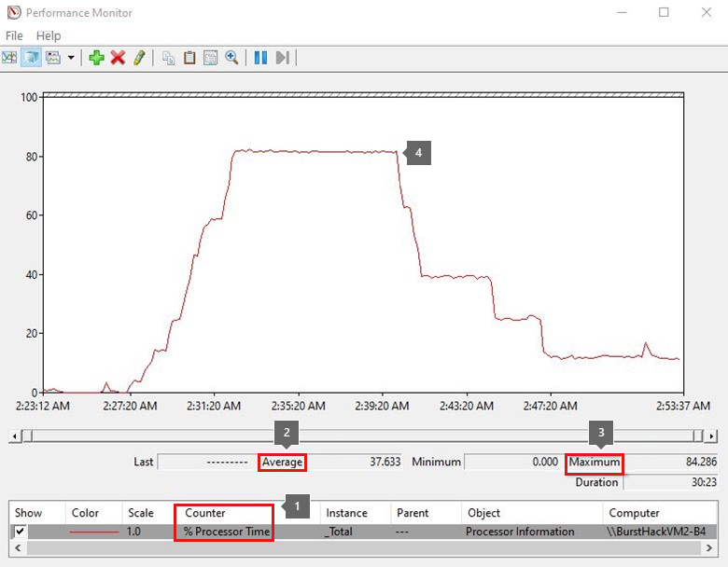Image resolution: width=728 pixels, height=567 pixels.
Task: Click the Instance column header
Action: click(x=346, y=513)
